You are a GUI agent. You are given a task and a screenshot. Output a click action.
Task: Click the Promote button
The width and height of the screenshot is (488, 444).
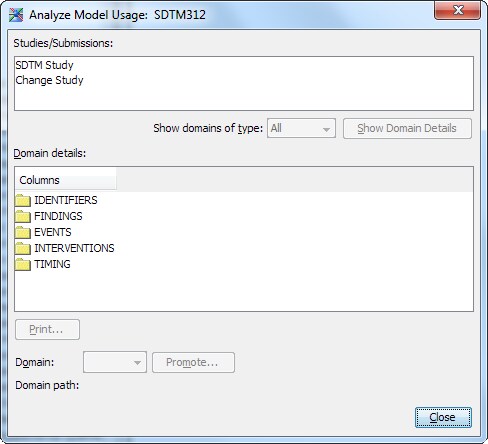coord(193,362)
